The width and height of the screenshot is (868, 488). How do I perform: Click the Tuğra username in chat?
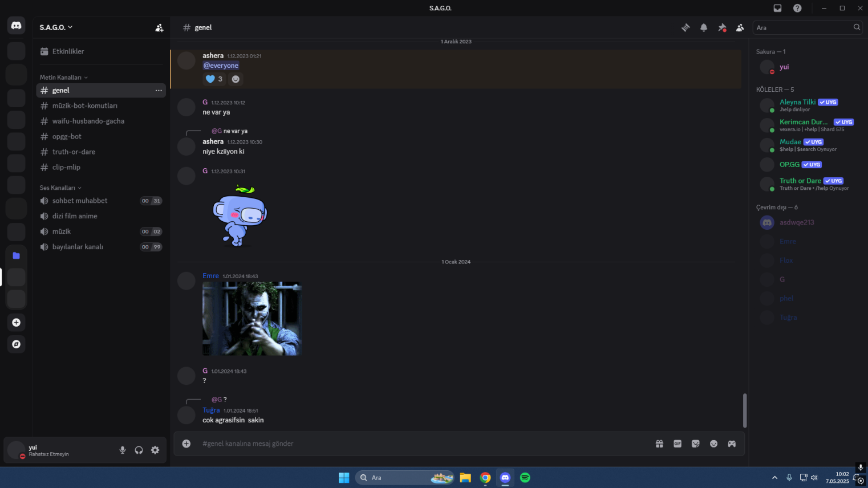point(211,410)
